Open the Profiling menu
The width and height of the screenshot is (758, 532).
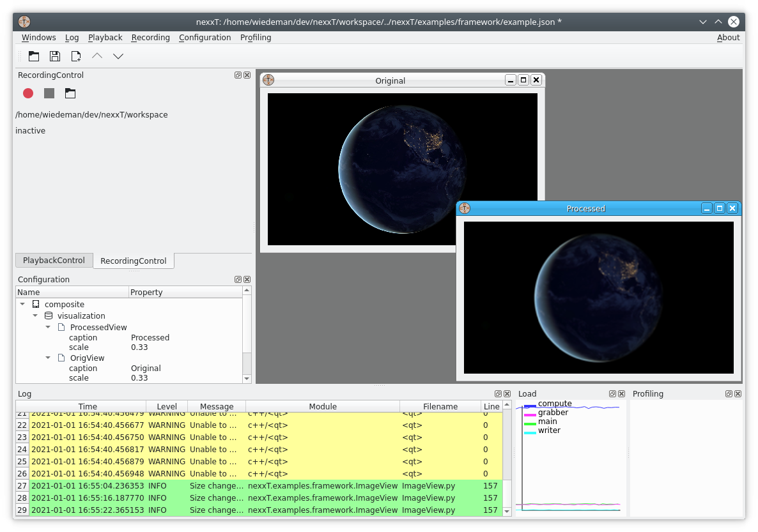coord(256,37)
